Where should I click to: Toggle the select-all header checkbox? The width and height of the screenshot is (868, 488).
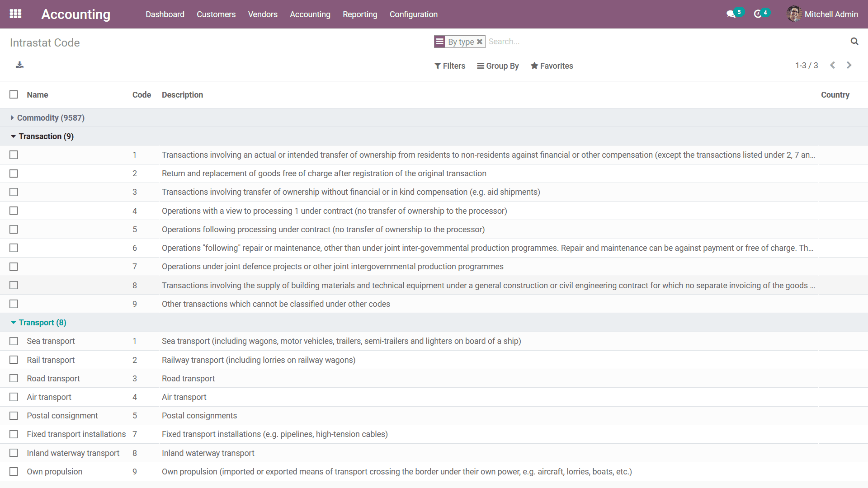(14, 94)
